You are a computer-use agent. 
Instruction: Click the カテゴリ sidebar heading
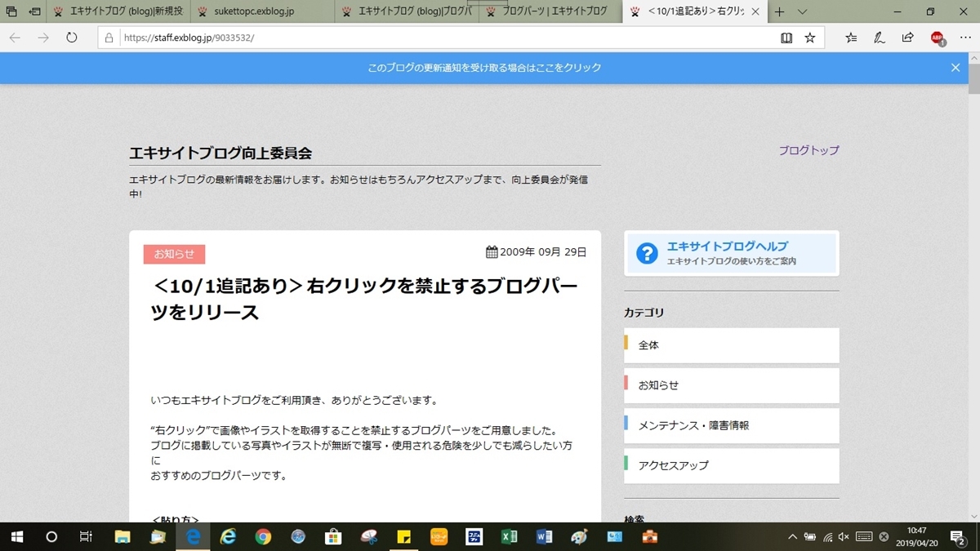click(x=644, y=313)
